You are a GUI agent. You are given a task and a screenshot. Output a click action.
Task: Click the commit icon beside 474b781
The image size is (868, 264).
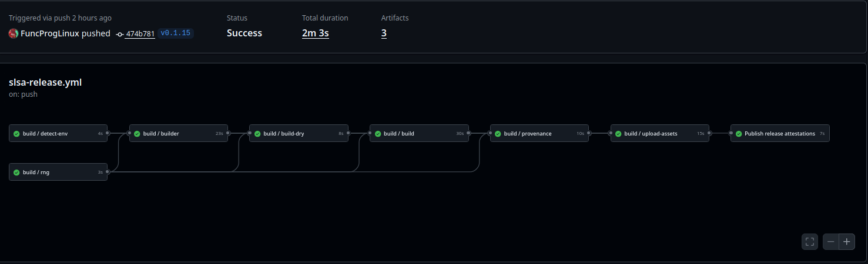click(x=120, y=34)
